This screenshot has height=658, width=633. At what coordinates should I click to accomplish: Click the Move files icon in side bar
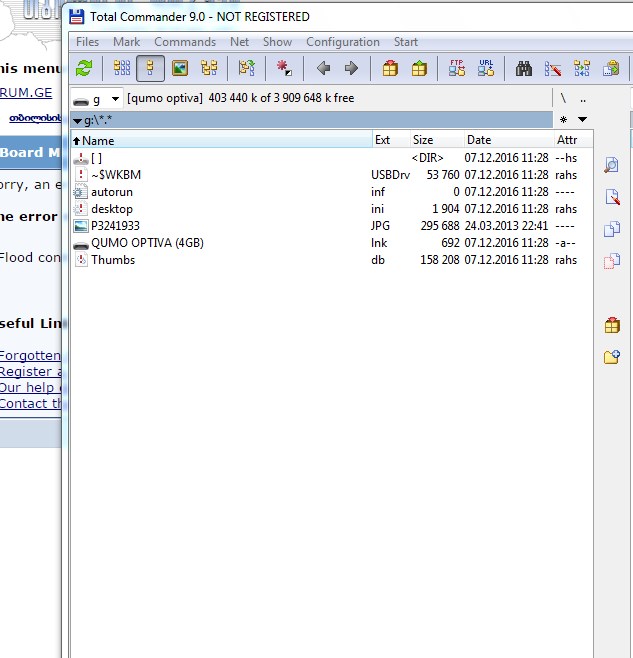coord(612,261)
